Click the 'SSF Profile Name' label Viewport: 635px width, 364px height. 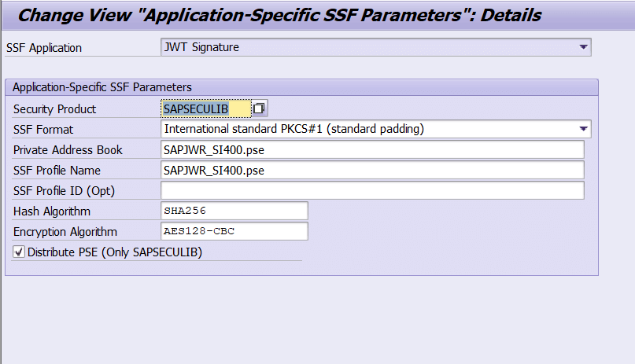57,171
